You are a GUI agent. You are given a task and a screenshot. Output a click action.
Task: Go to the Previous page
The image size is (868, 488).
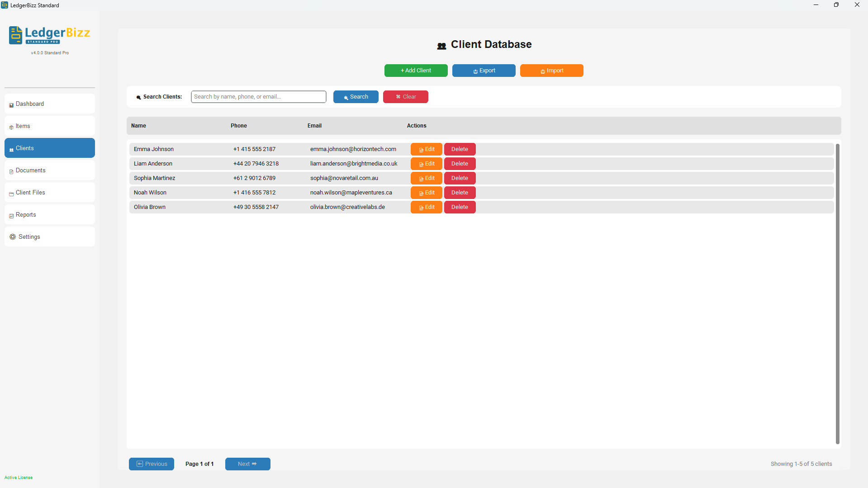coord(151,464)
